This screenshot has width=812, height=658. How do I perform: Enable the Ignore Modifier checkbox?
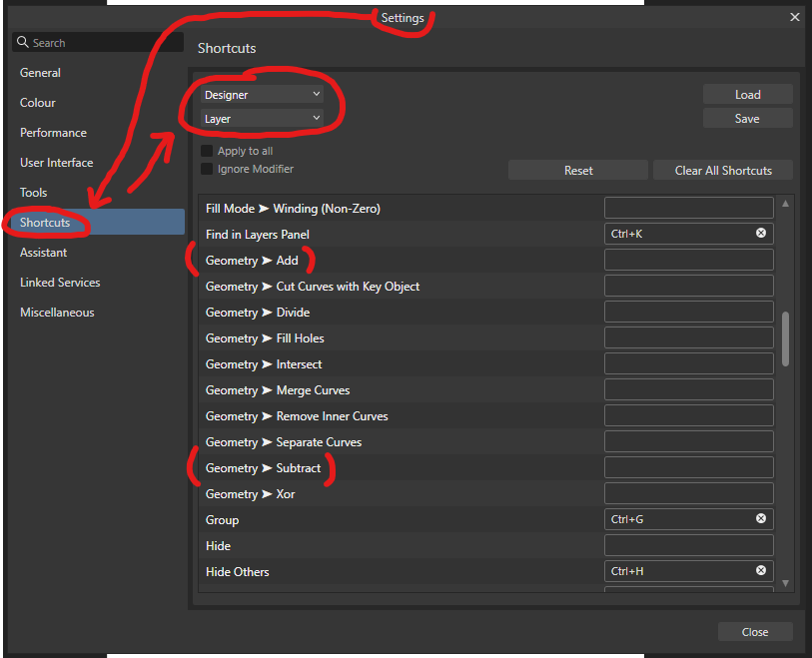coord(207,169)
